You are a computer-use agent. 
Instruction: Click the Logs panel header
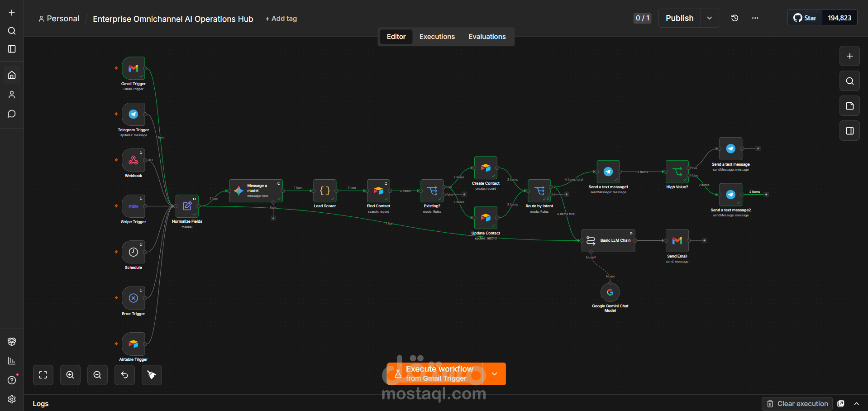coord(40,404)
